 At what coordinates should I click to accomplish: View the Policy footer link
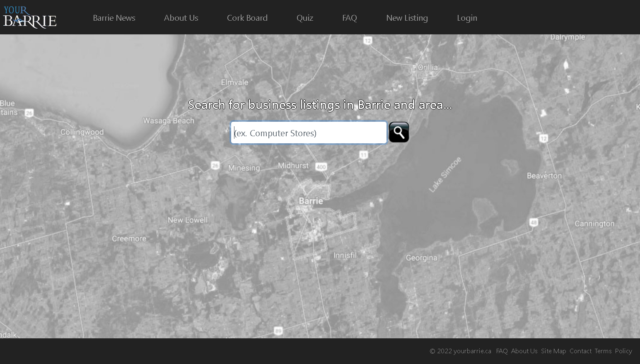coord(623,351)
